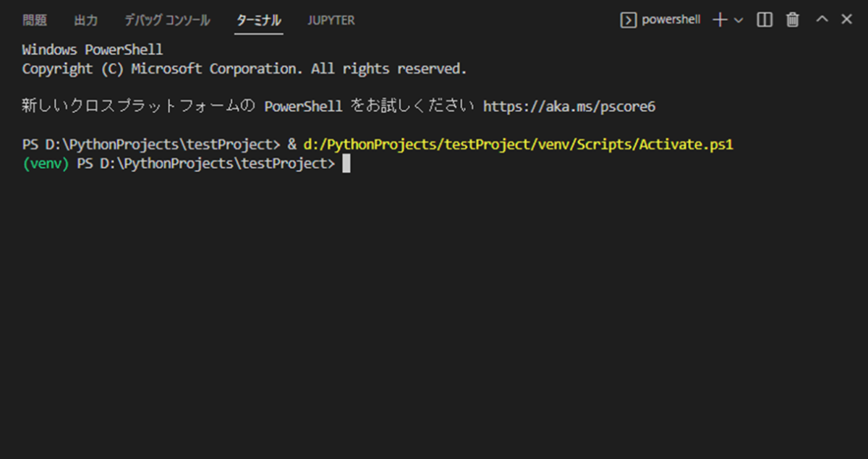Click the green (venv) prompt indicator
This screenshot has height=459, width=868.
45,164
